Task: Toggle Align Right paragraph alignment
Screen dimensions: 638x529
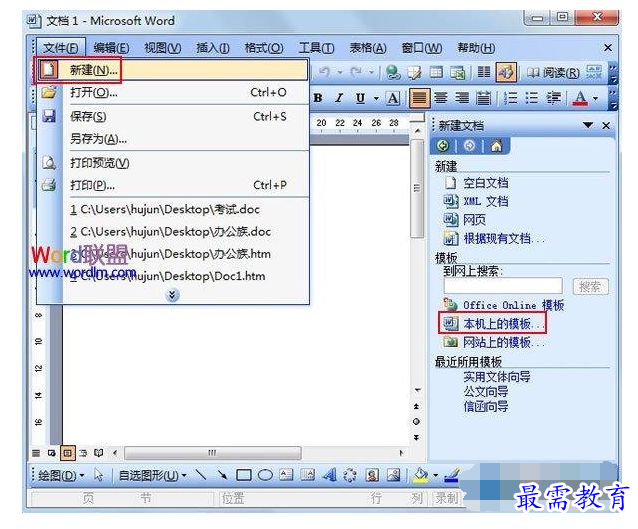Action: 461,98
